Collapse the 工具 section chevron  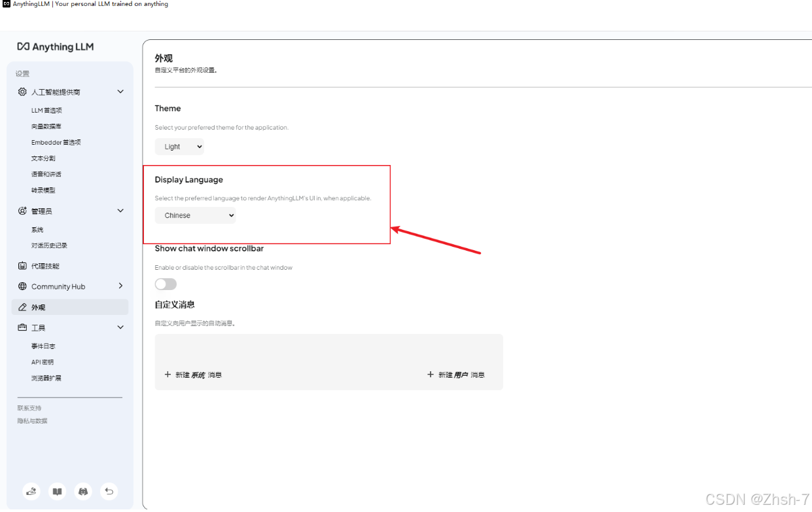(120, 327)
